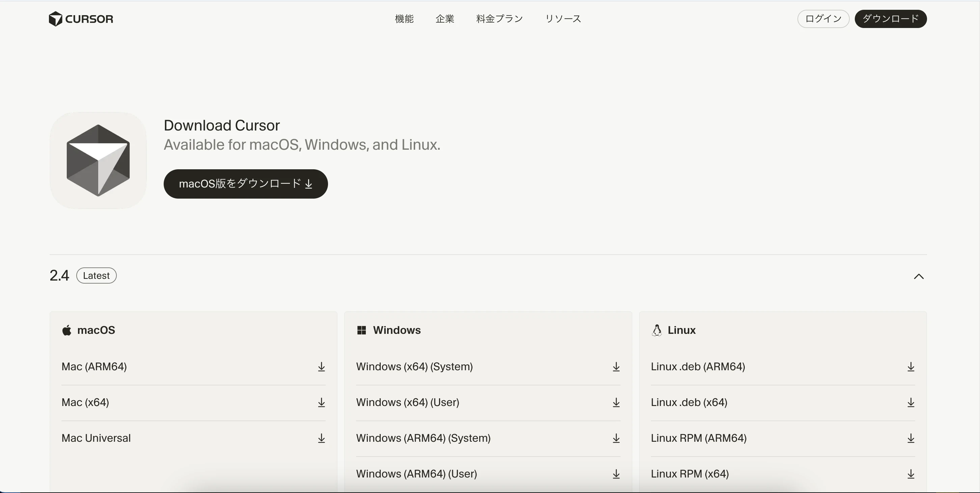Click the download icon for Mac Universal

(321, 438)
